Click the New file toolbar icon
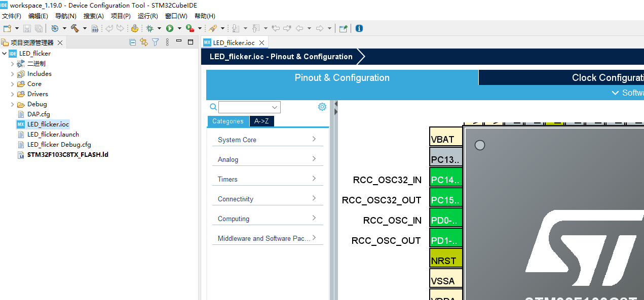The height and width of the screenshot is (300, 644). click(7, 28)
